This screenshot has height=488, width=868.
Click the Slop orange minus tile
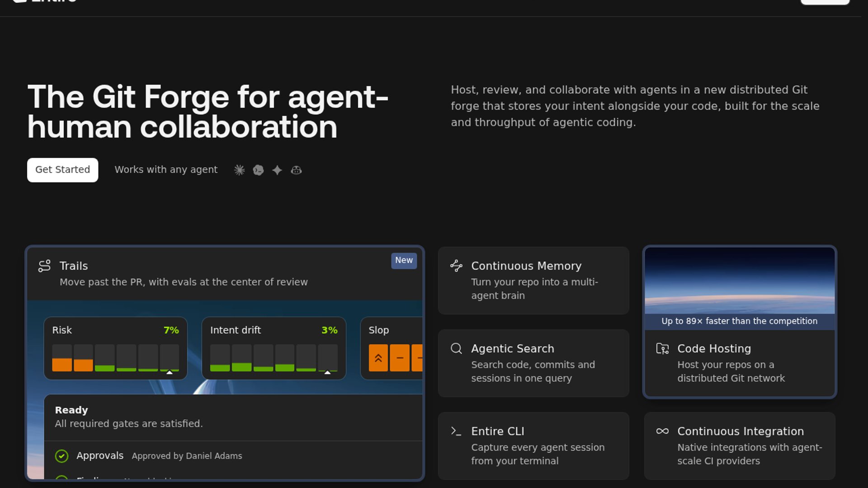[400, 358]
